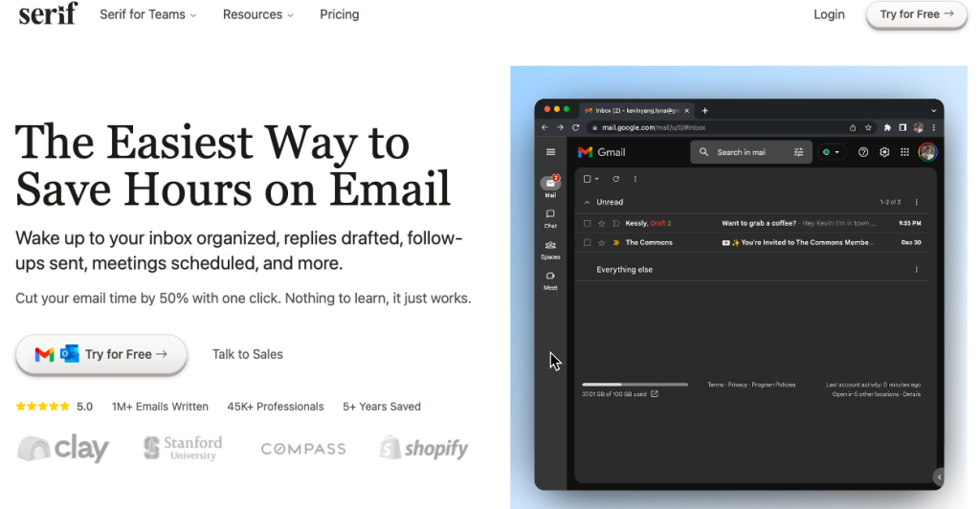Click the Gmail help question mark icon
Screen dimensions: 980x509
tap(863, 152)
